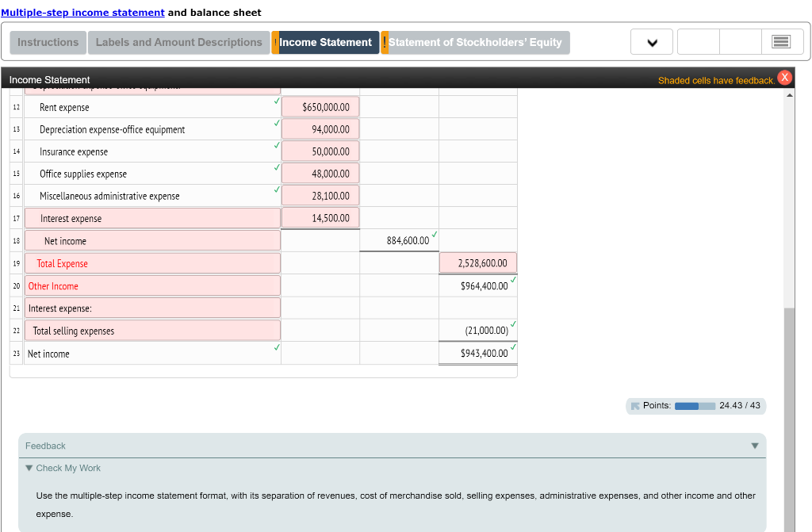The image size is (812, 532).
Task: Click the green checkmark on the Net income row
Action: pos(433,235)
